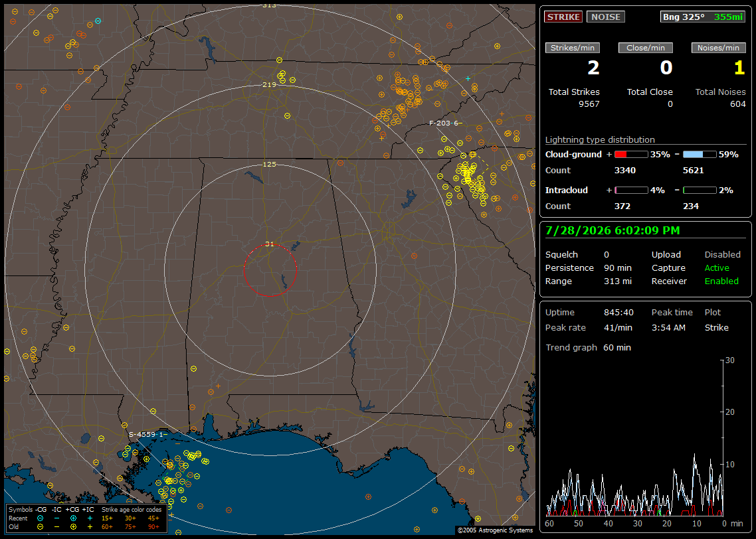Select the 35% positive cloud-ground percentage
Screen dimensions: 756x539
click(x=660, y=155)
